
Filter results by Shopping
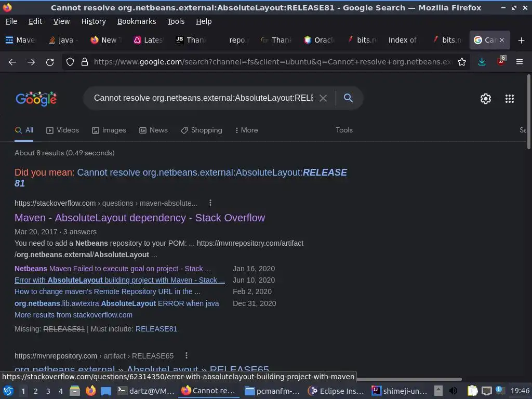202,130
